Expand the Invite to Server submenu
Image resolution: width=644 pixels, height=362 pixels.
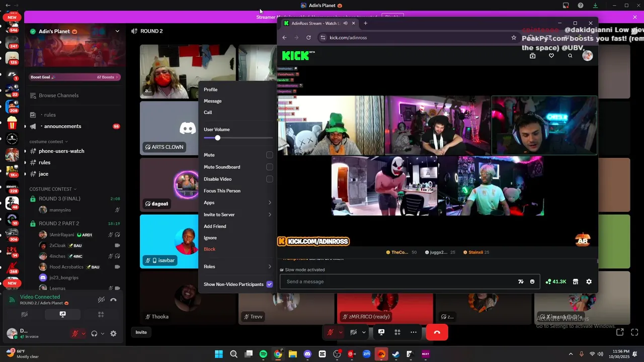coord(237,215)
